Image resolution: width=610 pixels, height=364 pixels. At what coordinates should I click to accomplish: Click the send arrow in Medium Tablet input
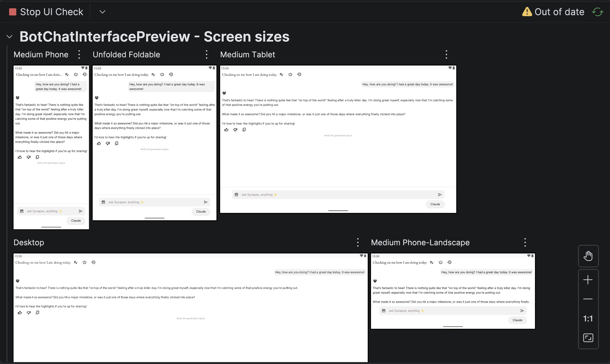440,194
